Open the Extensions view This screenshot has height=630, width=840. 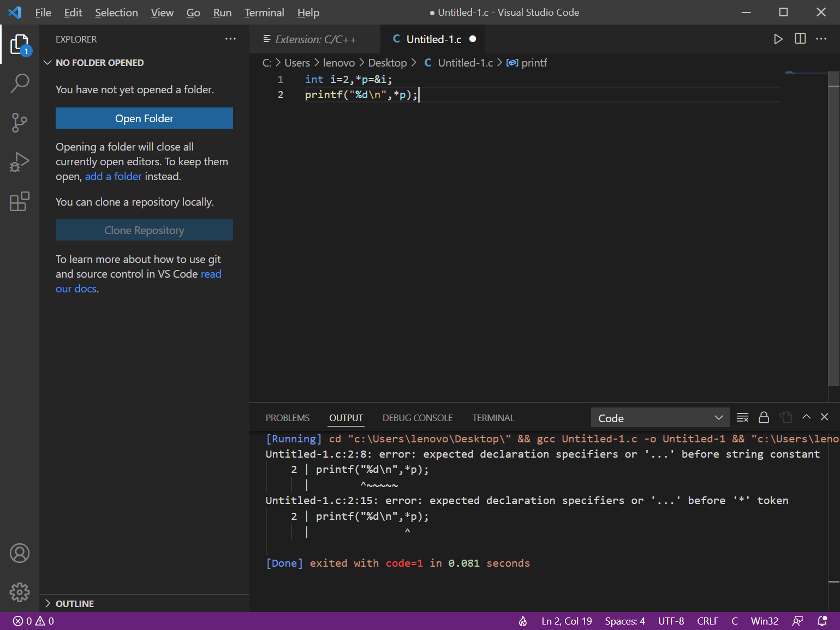click(20, 201)
